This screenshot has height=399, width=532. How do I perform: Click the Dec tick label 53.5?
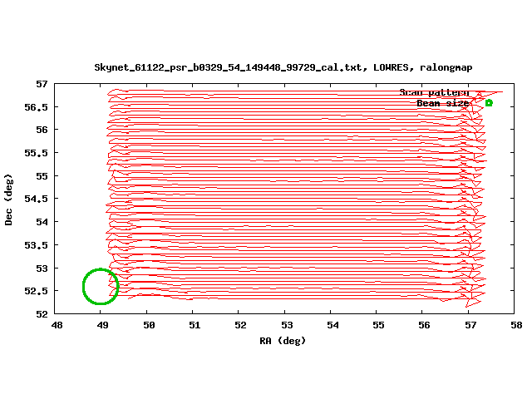(x=36, y=245)
